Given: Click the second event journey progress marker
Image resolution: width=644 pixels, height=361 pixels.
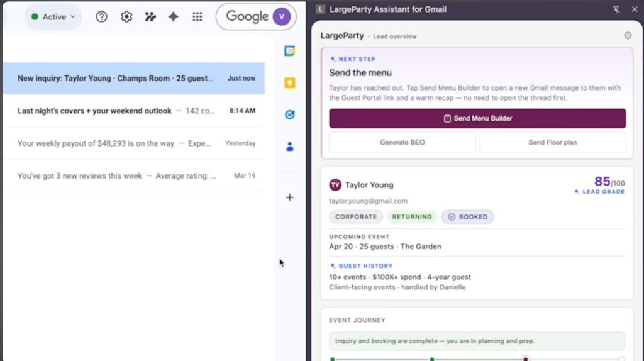Looking at the screenshot, I should pos(432,359).
